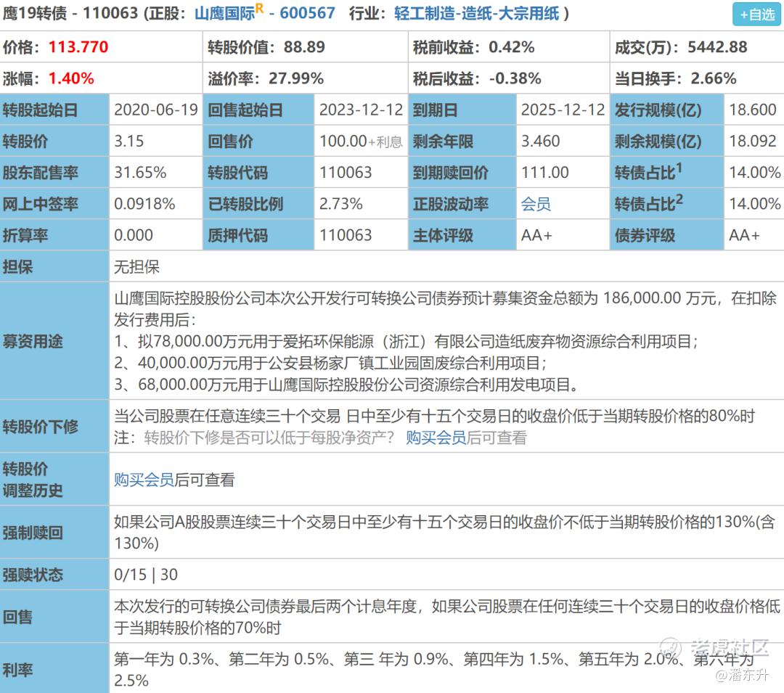This screenshot has width=784, height=693.
Task: Click 已转股比例 value 2.73%
Action: (x=341, y=204)
